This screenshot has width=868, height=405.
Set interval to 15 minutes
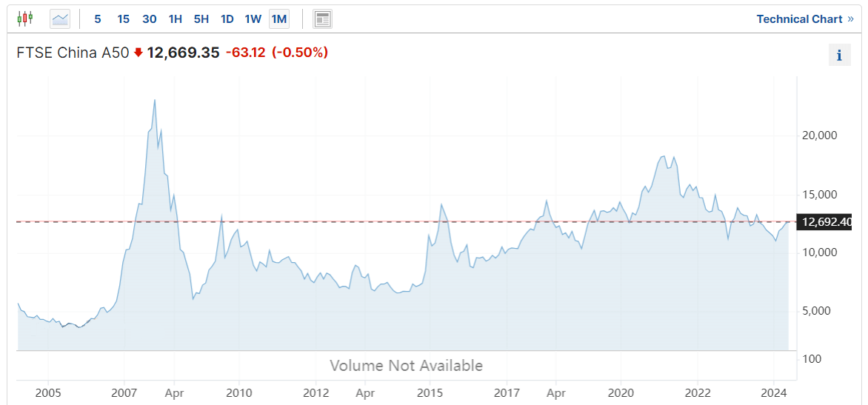point(124,19)
